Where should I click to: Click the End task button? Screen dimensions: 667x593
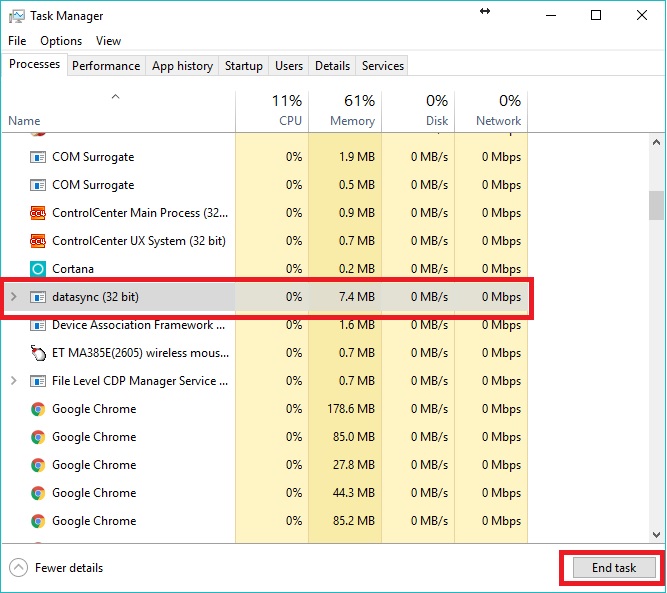pyautogui.click(x=614, y=567)
